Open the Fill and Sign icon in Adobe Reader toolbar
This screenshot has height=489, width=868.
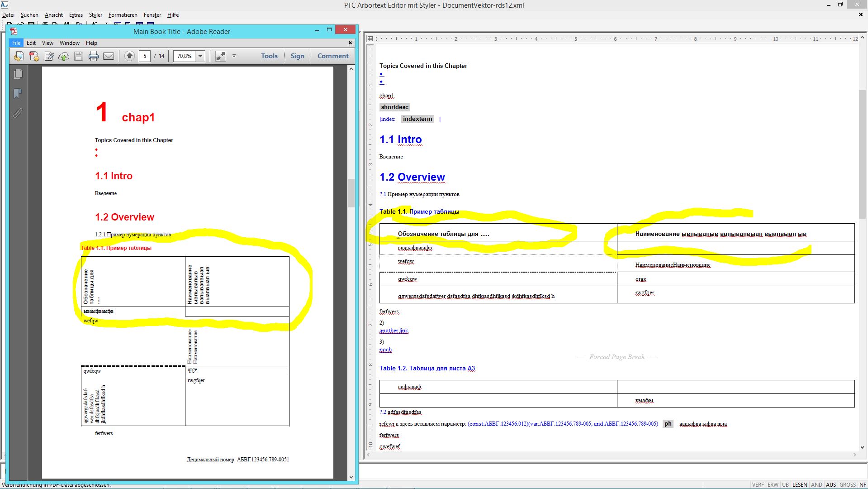(49, 56)
